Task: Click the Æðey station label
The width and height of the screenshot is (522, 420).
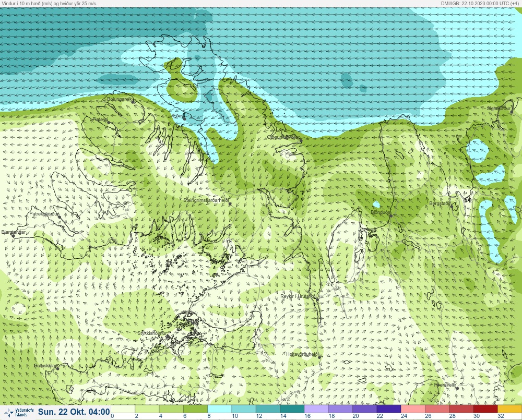Action: 178,116
